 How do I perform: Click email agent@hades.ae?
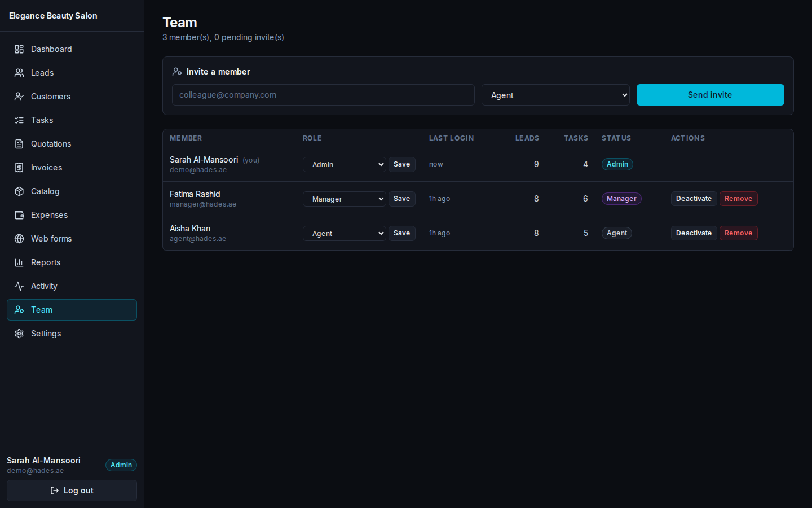[x=198, y=239]
